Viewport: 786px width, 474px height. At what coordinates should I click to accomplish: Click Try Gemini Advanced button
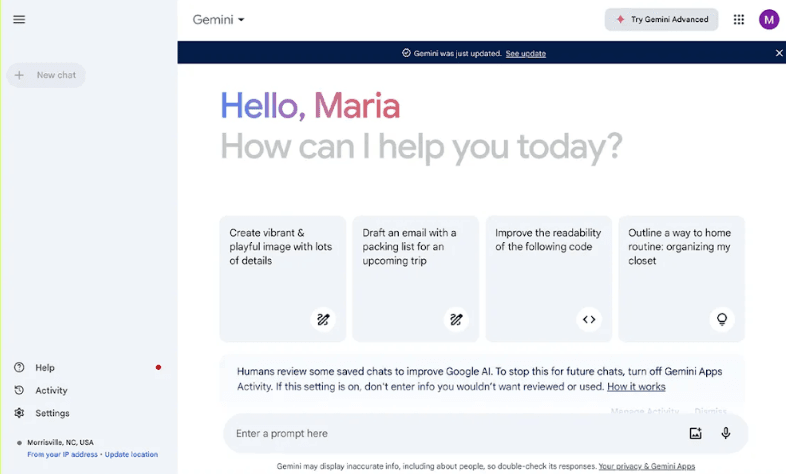pyautogui.click(x=661, y=20)
